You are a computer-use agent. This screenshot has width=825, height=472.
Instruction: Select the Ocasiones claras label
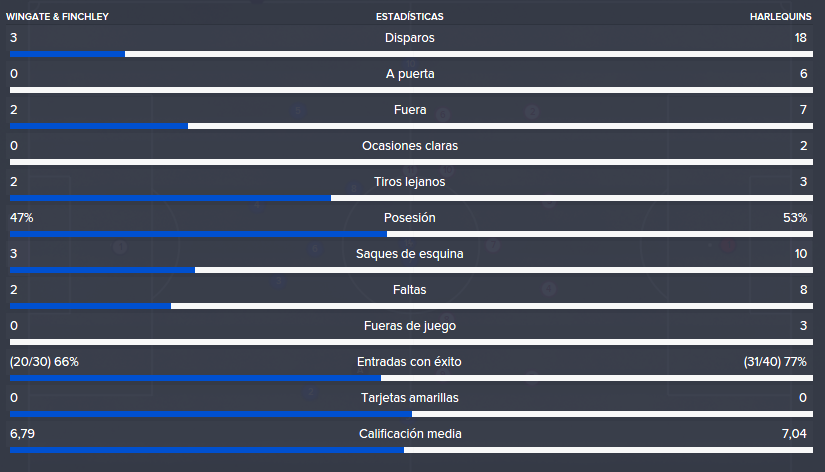pos(410,146)
